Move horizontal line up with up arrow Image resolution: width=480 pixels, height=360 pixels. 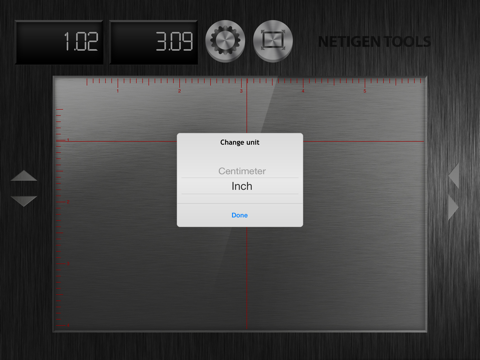pyautogui.click(x=24, y=176)
